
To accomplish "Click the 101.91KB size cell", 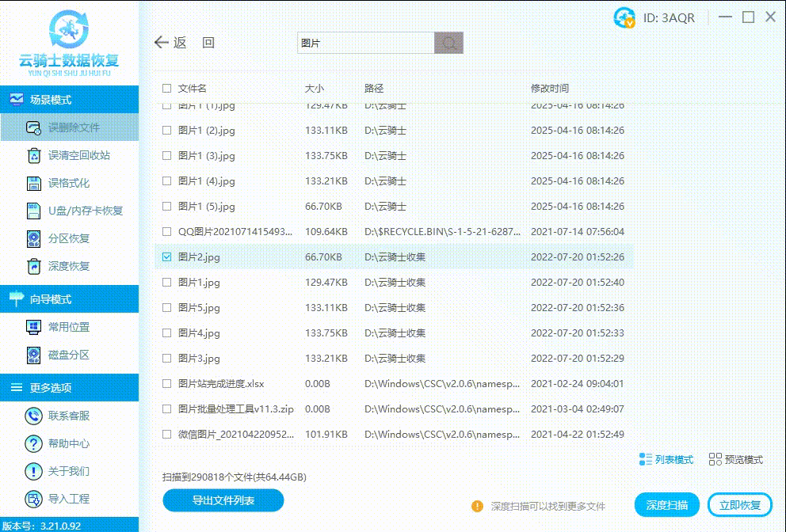I will [x=326, y=435].
